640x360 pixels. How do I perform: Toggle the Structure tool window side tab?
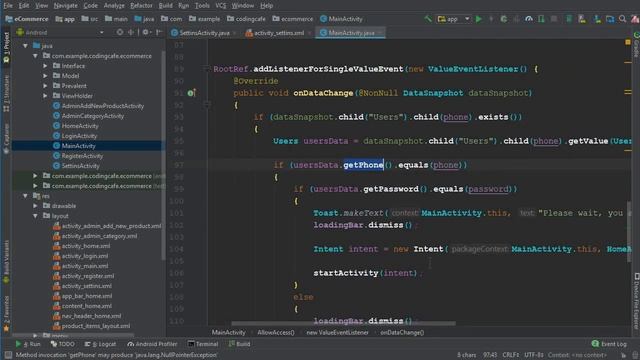6,94
